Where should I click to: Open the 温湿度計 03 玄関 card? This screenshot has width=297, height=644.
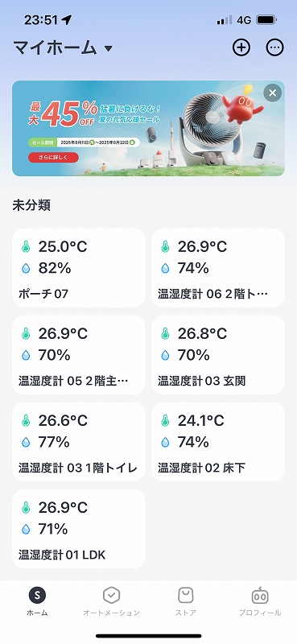coord(218,355)
